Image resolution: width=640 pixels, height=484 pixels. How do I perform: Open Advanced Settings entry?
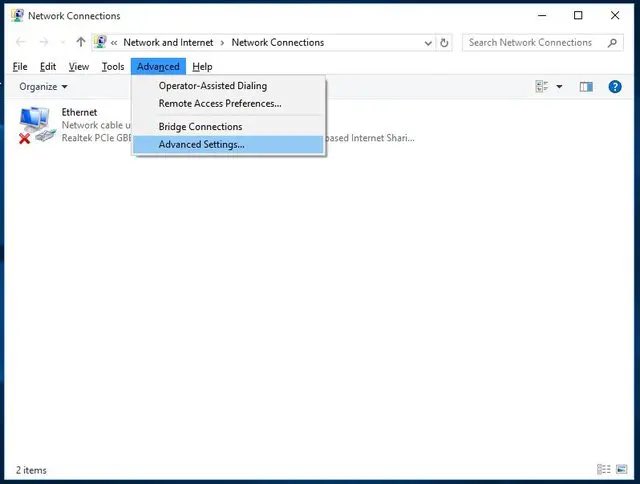click(229, 144)
